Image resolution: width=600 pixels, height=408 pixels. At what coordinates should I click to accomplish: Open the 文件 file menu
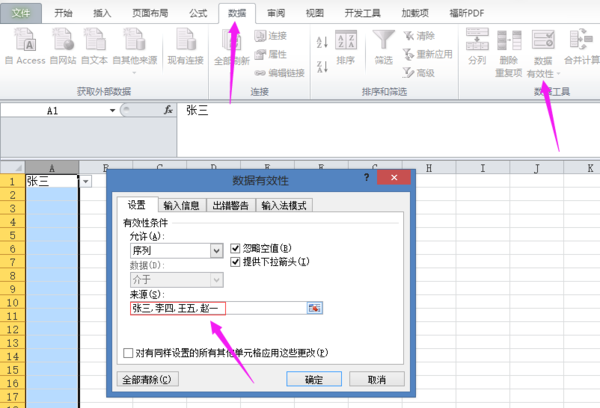pos(21,13)
